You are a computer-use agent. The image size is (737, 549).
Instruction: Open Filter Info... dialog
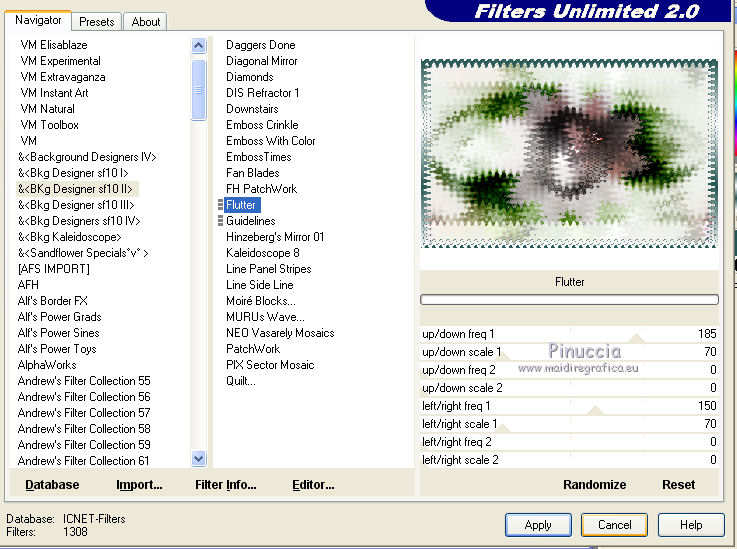226,485
